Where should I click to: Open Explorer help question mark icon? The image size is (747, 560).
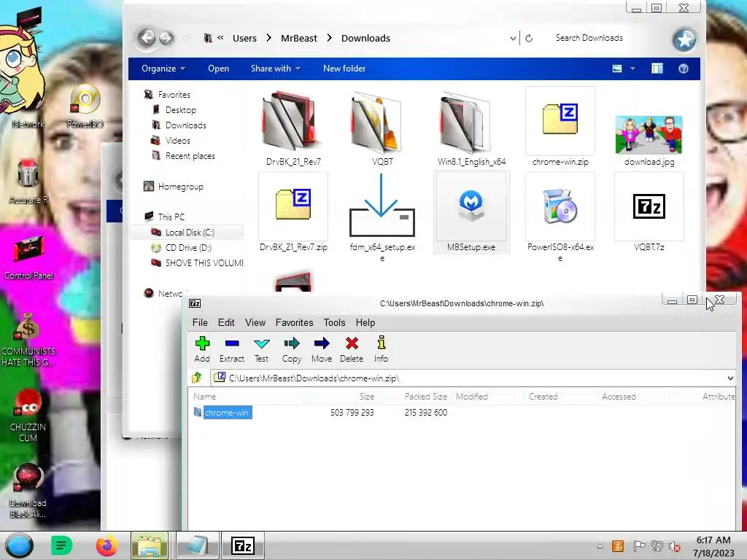[683, 69]
